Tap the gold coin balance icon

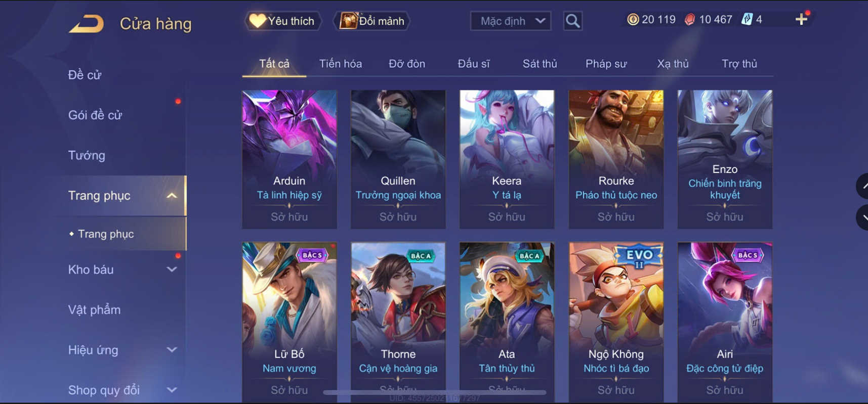pos(633,19)
